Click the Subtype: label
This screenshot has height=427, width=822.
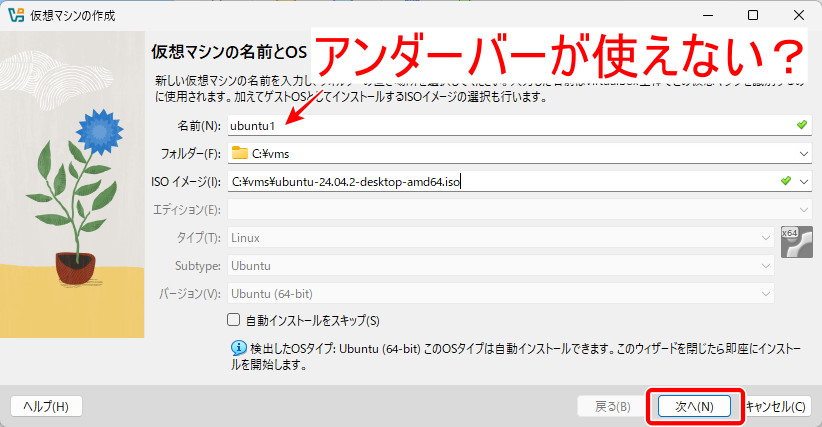[198, 266]
